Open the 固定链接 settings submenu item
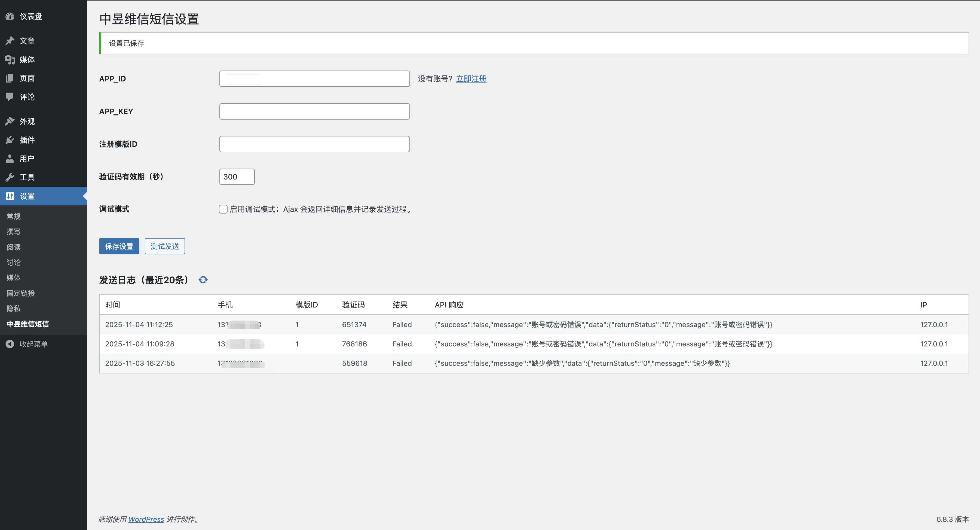This screenshot has width=980, height=530. point(20,293)
